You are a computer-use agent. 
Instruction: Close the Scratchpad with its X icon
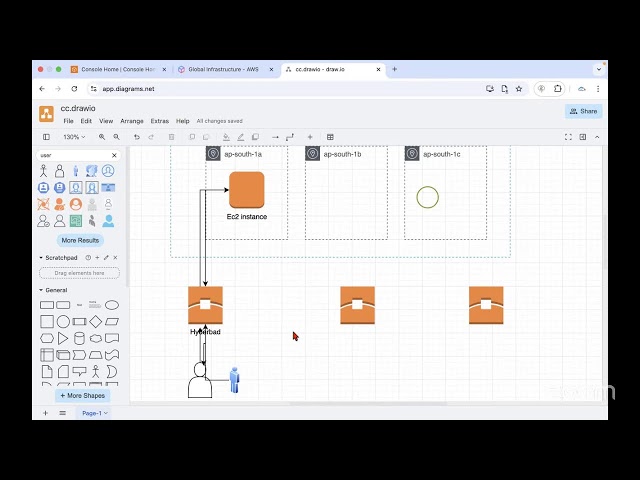click(116, 258)
